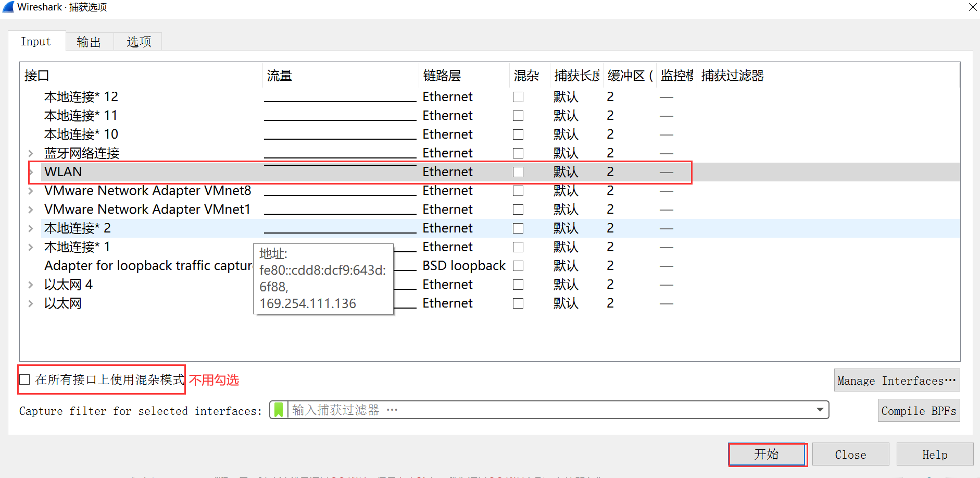Expand VMware Network Adapter VMnet1
The width and height of the screenshot is (980, 478).
coord(31,209)
